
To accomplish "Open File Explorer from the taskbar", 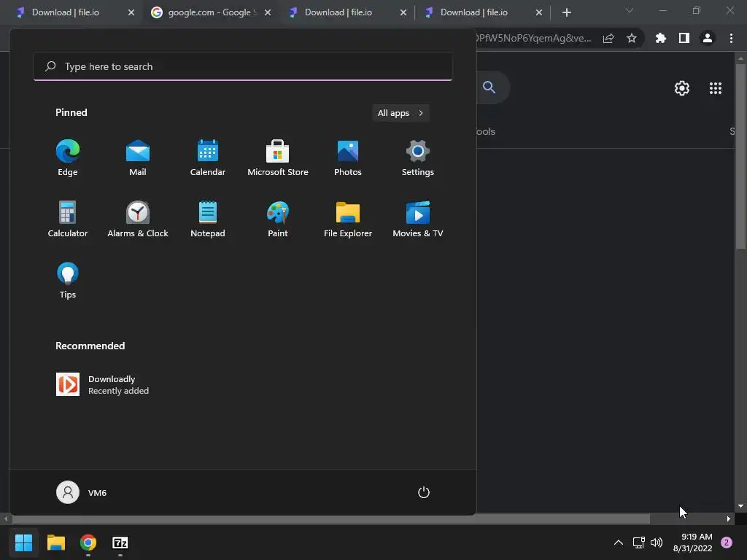I will tap(56, 542).
